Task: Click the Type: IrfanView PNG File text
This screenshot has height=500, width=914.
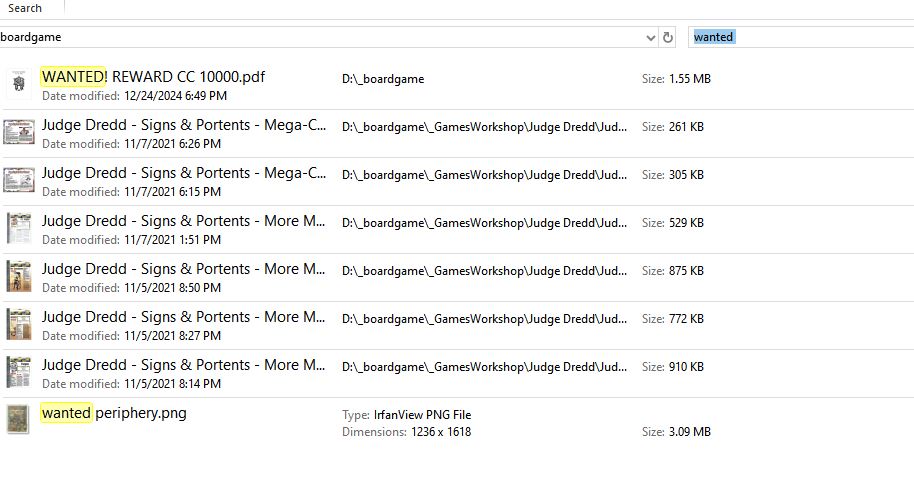Action: (x=406, y=415)
